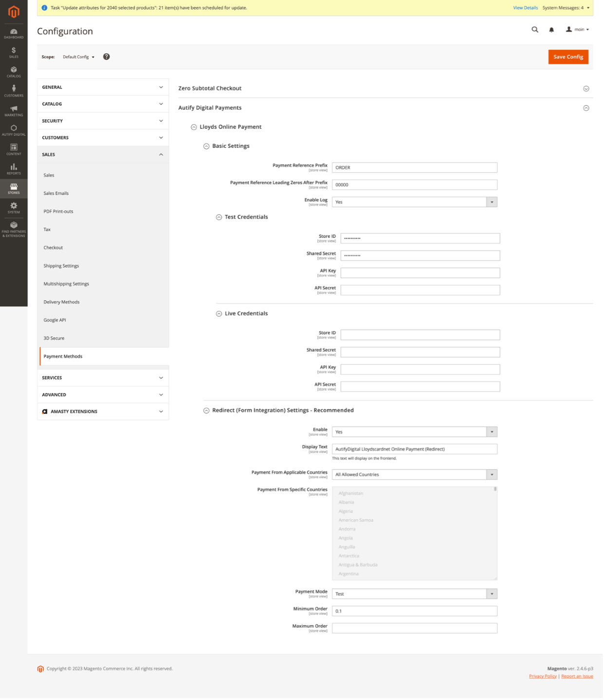Open Payment From Applicable Countries dropdown

click(414, 475)
